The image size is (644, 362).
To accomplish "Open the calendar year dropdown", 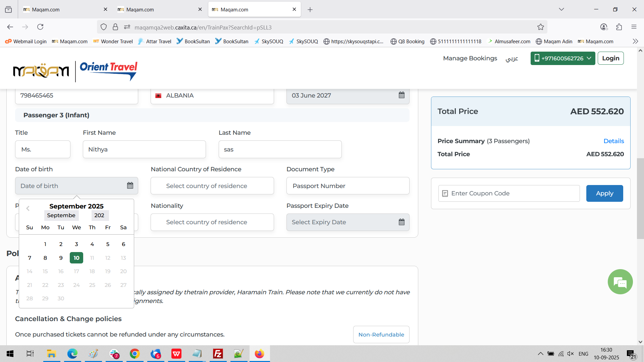I will tap(100, 216).
